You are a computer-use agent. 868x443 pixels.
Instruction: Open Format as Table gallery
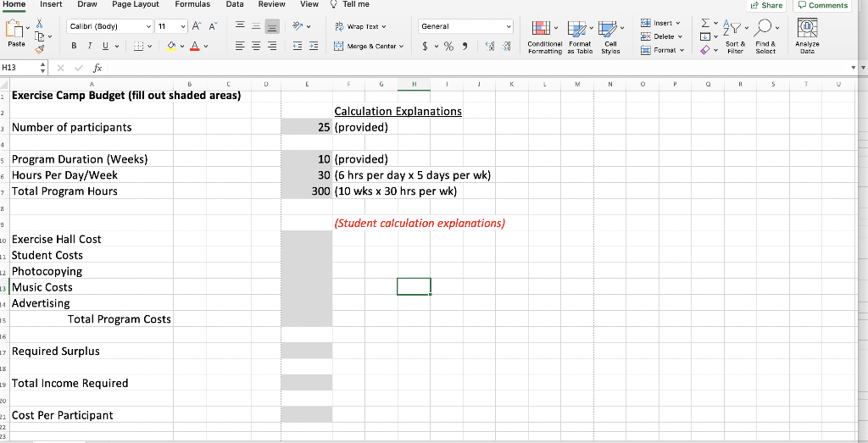point(580,37)
